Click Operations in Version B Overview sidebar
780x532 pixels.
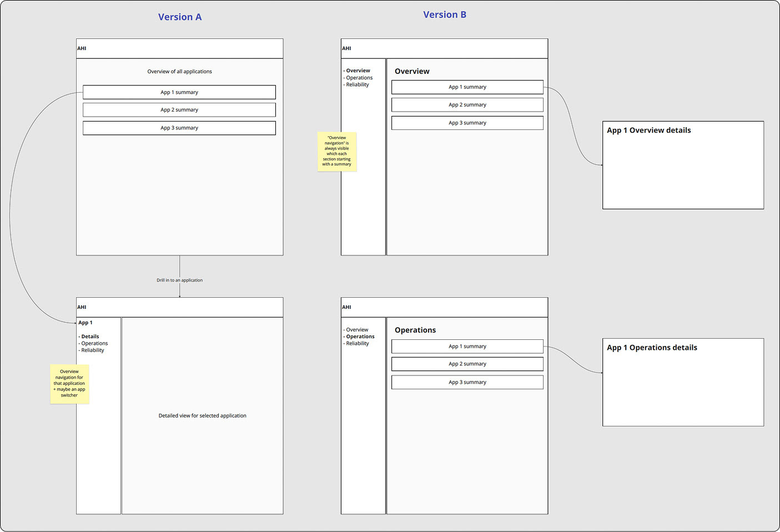(x=359, y=78)
